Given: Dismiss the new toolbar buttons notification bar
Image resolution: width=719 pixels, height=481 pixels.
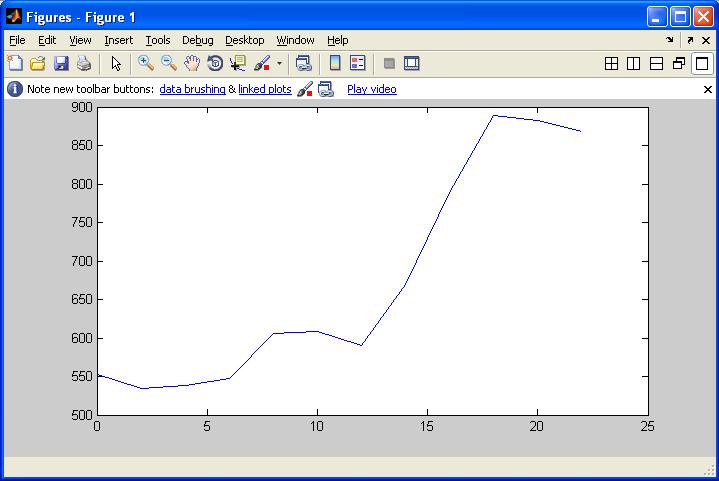Looking at the screenshot, I should [709, 89].
